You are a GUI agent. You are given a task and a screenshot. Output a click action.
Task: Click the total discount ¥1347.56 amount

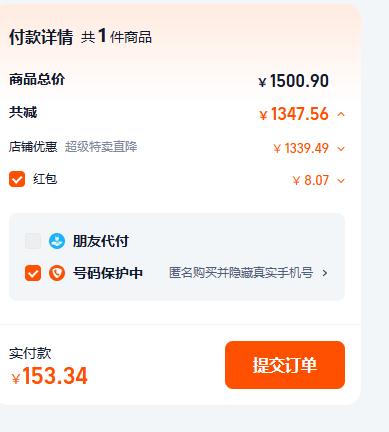point(294,114)
